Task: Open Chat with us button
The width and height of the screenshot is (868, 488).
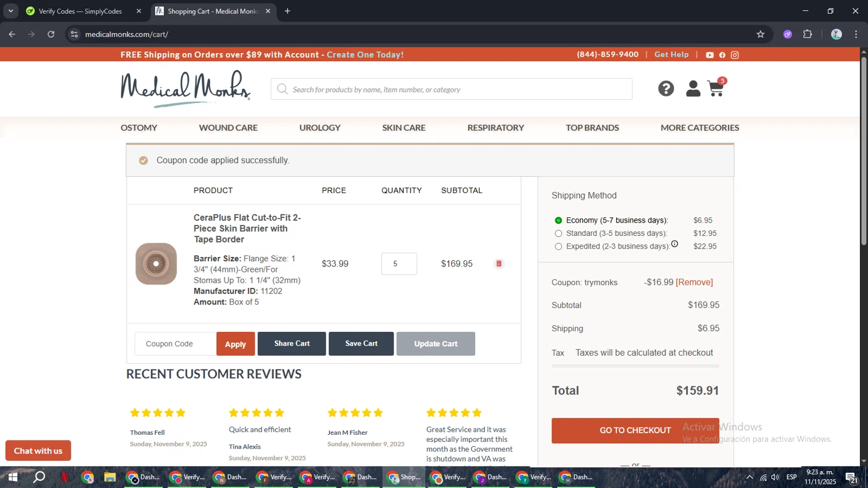Action: click(x=38, y=451)
